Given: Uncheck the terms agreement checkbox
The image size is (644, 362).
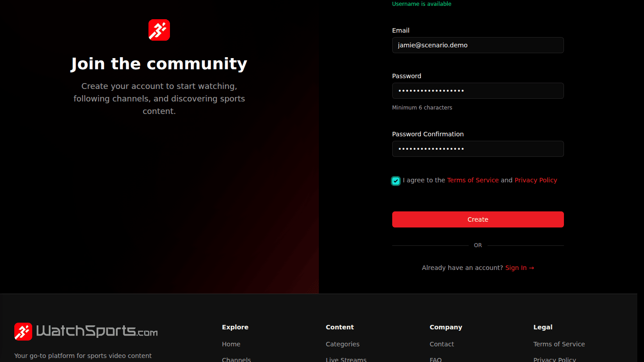Looking at the screenshot, I should coord(396,181).
